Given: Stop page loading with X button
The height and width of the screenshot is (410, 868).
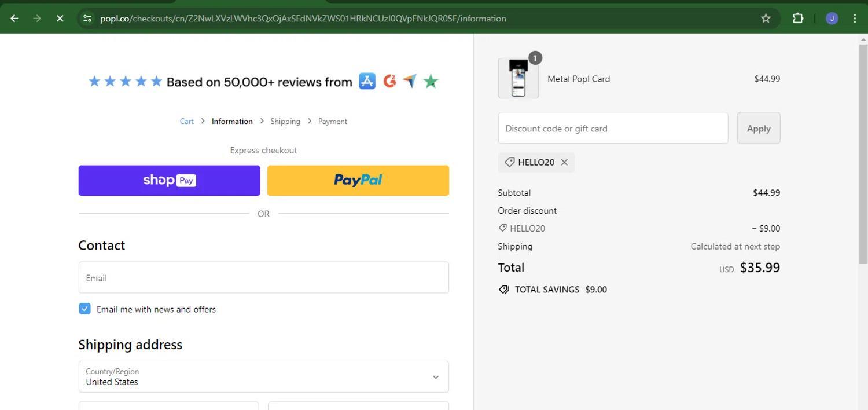Looking at the screenshot, I should [60, 19].
